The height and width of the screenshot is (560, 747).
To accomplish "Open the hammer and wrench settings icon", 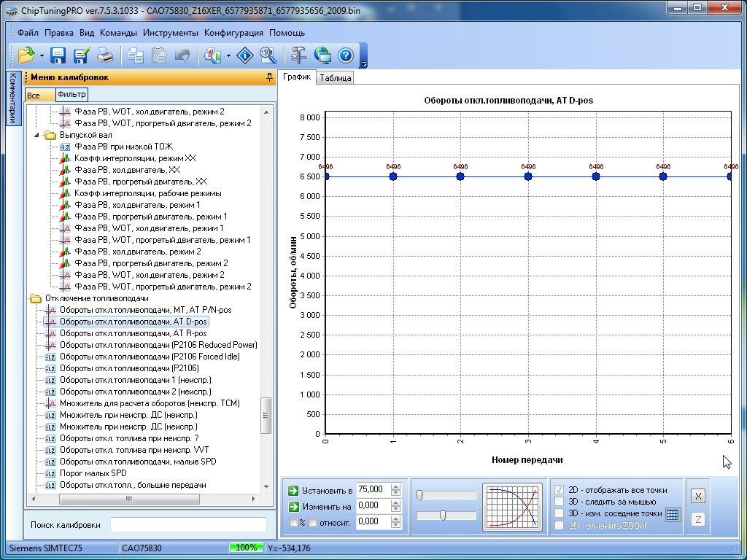I will point(299,55).
